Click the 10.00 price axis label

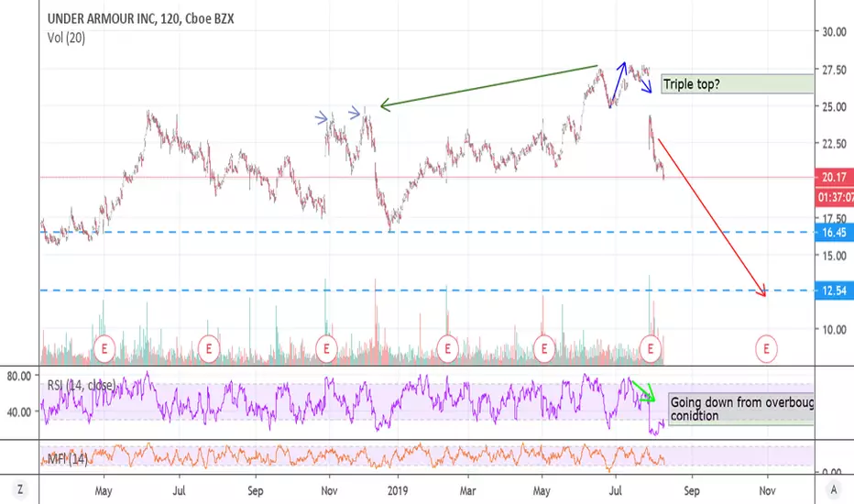tap(834, 330)
